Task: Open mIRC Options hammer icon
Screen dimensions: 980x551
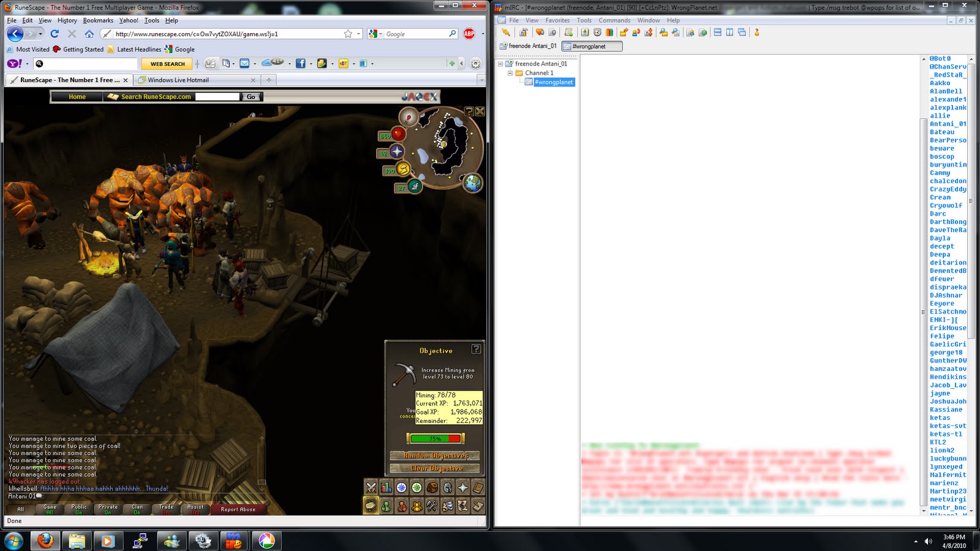Action: click(x=523, y=32)
